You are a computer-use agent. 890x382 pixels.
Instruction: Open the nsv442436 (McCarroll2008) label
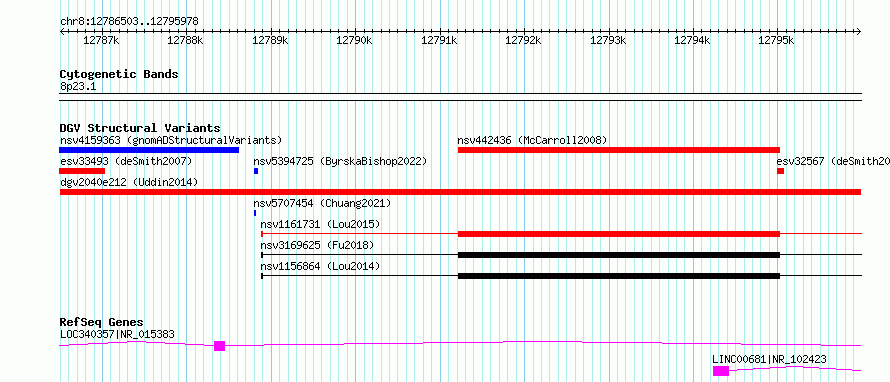pyautogui.click(x=532, y=140)
